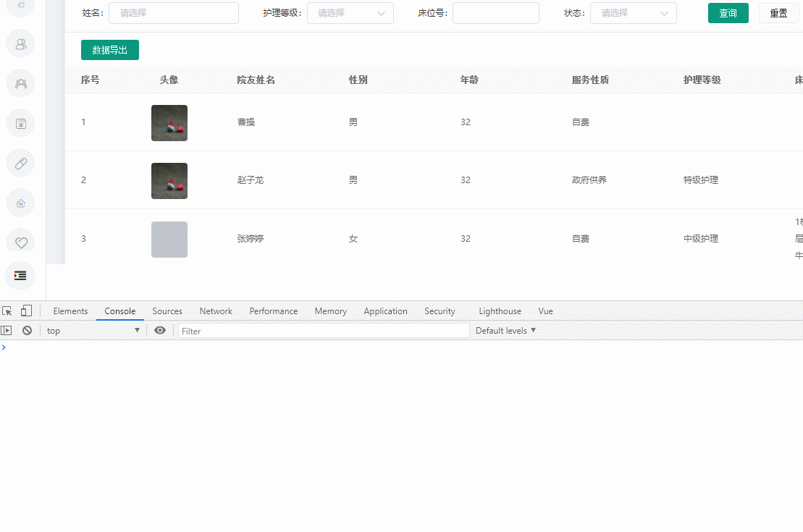Select the document record sidebar icon
The image size is (803, 532).
pyautogui.click(x=20, y=123)
